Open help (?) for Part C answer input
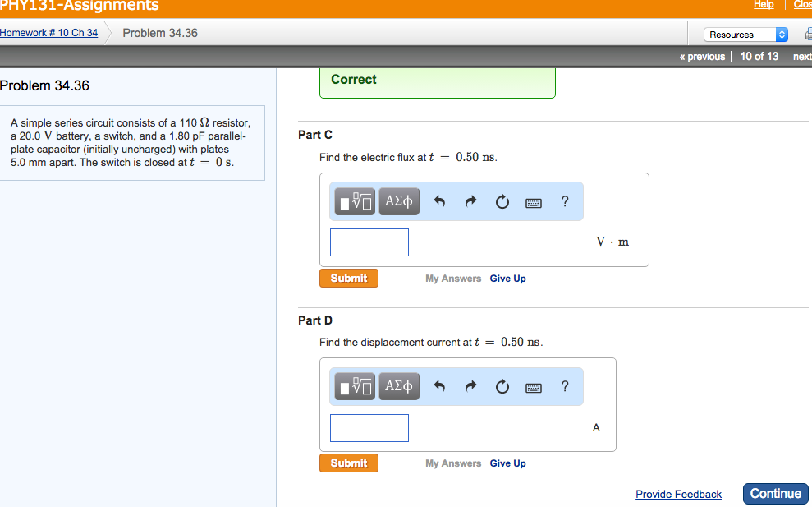 pyautogui.click(x=565, y=201)
